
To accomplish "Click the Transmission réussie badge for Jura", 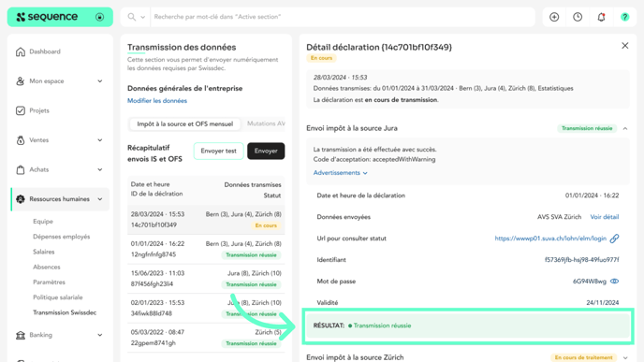I will tap(587, 128).
